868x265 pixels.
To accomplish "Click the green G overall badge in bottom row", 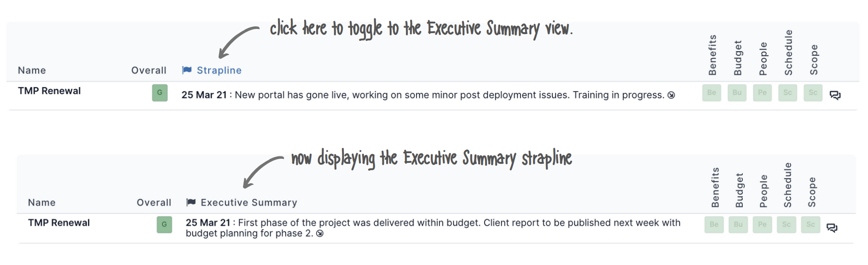I will [x=164, y=225].
